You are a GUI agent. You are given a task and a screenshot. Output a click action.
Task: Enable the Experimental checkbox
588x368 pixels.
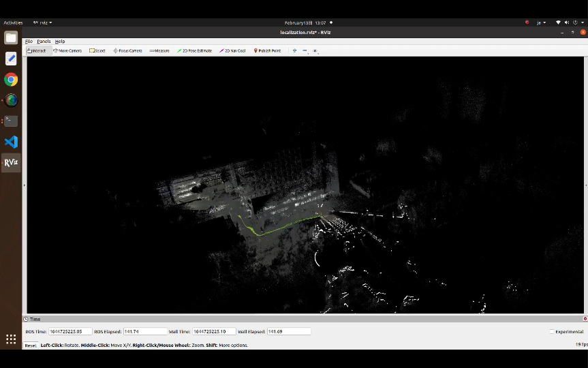point(551,332)
